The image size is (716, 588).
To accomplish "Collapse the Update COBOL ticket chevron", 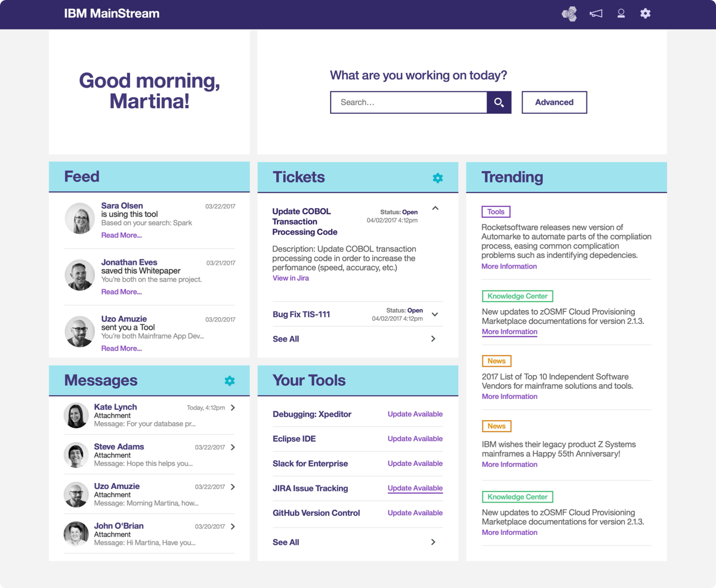I will pos(435,208).
